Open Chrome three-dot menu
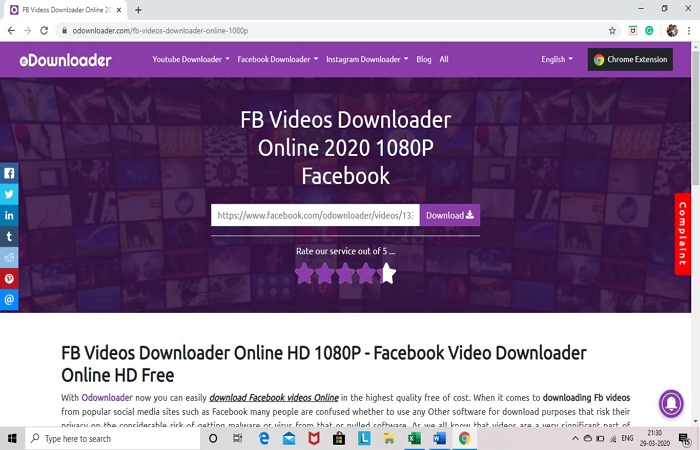The image size is (700, 450). 689,31
